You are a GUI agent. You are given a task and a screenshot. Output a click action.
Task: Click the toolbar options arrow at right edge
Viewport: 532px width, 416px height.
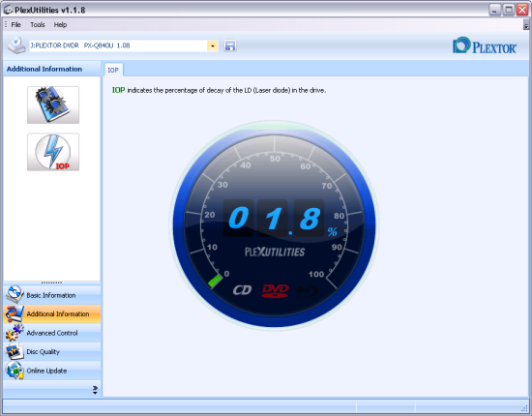[526, 25]
